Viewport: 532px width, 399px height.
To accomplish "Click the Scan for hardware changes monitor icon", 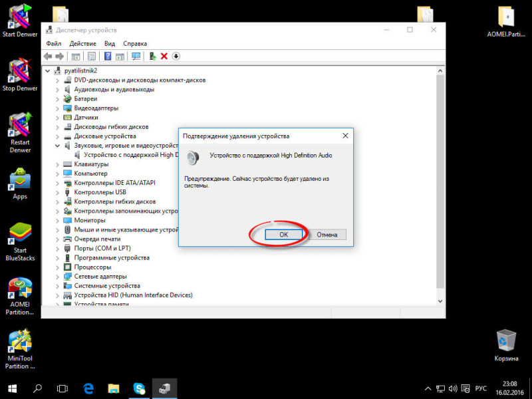I will tap(136, 57).
